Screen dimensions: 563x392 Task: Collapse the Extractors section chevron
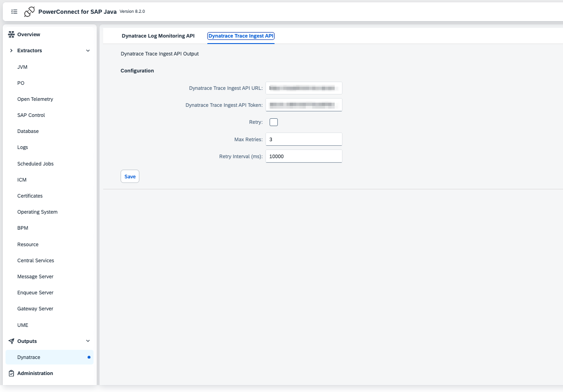click(88, 50)
